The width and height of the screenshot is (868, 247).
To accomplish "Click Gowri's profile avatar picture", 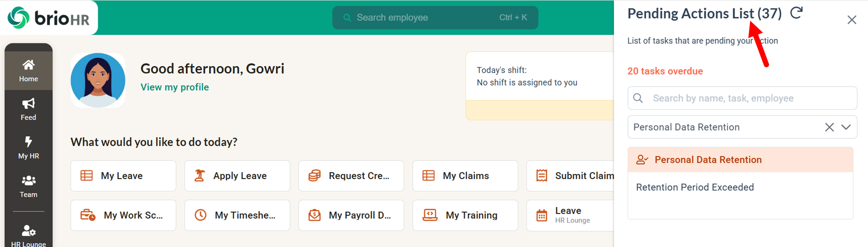I will 98,80.
